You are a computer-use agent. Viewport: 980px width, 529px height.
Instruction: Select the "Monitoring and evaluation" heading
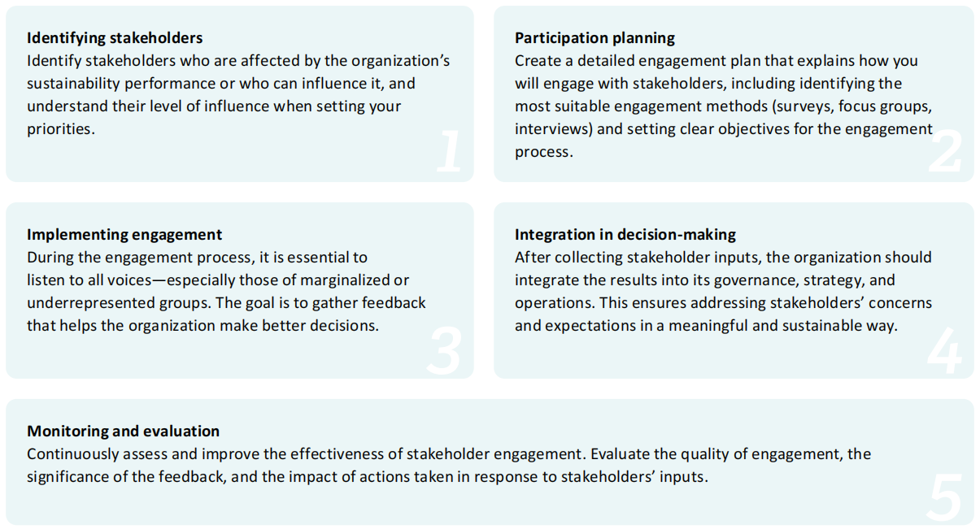pos(123,431)
